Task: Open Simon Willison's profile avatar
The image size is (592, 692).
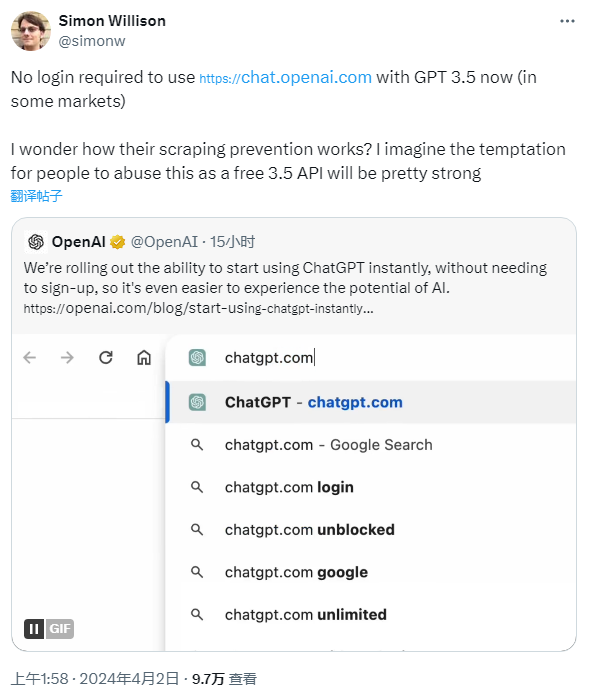Action: pos(30,31)
